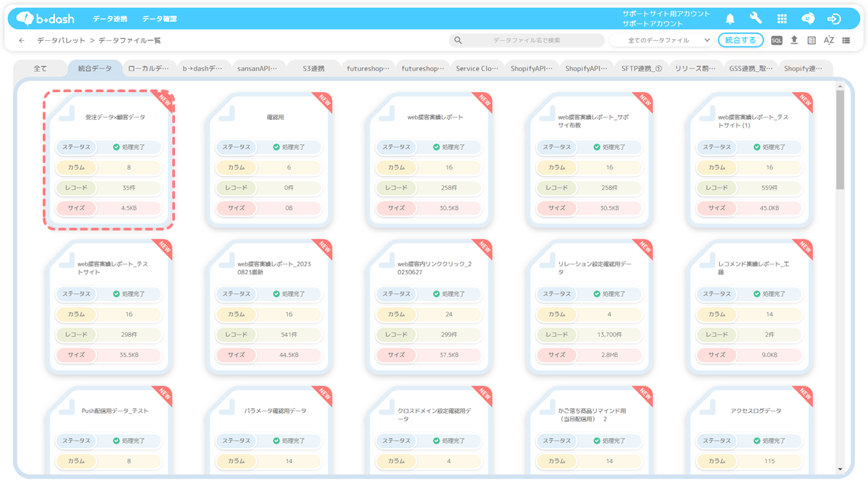
Task: Select the 統合データ tab
Action: [x=95, y=68]
